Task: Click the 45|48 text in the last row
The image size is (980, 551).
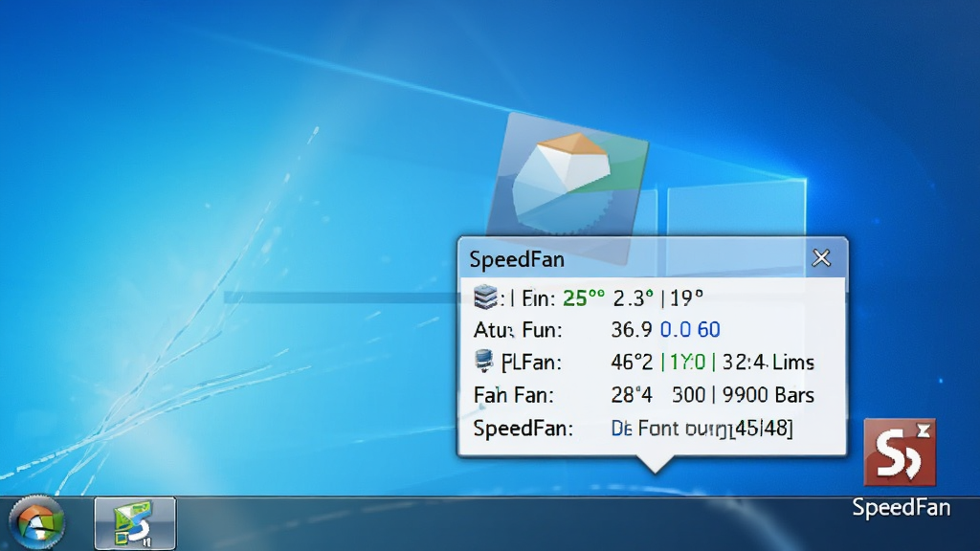Action: [764, 429]
